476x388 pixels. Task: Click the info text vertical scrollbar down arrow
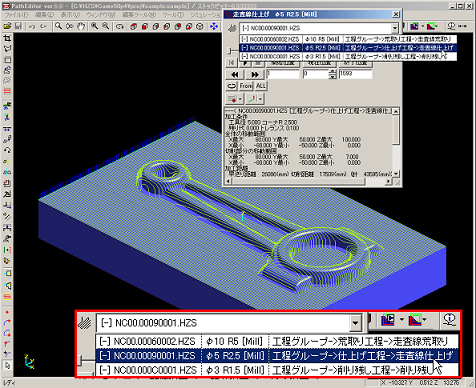click(396, 174)
